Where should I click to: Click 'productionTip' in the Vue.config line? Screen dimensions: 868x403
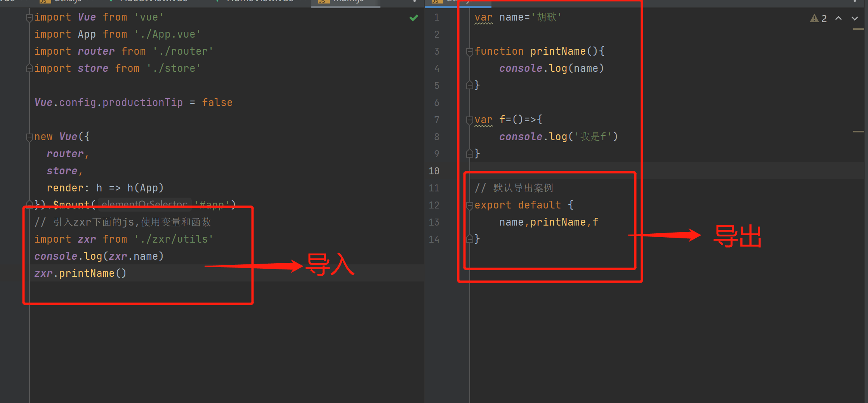tap(142, 103)
